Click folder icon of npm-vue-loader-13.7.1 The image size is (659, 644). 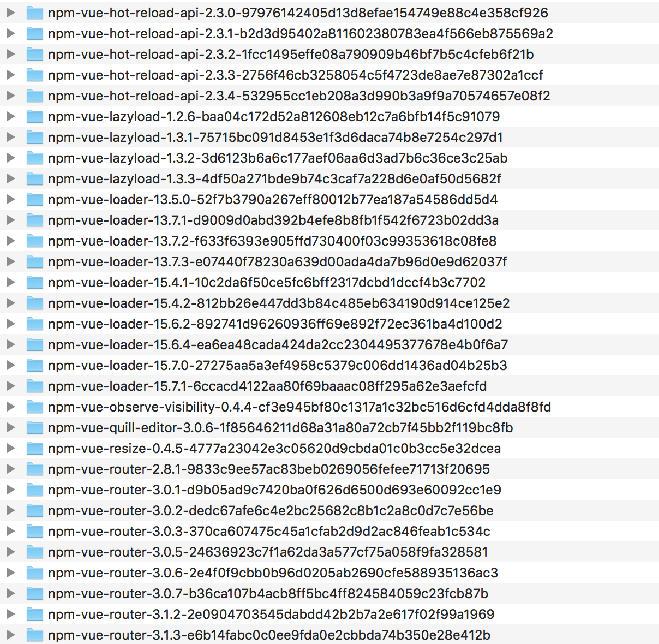pyautogui.click(x=35, y=220)
